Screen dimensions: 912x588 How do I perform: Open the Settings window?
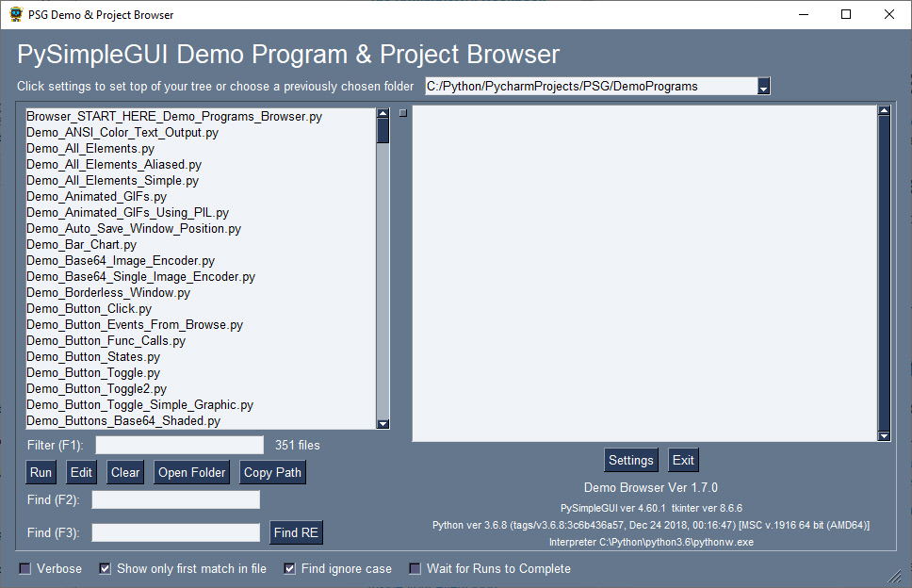point(630,460)
